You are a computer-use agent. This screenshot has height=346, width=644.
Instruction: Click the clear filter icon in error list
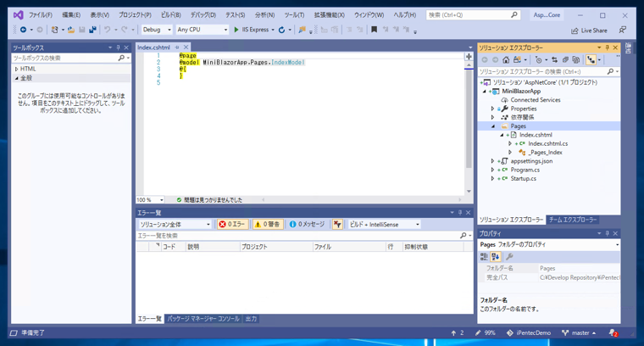tap(337, 225)
